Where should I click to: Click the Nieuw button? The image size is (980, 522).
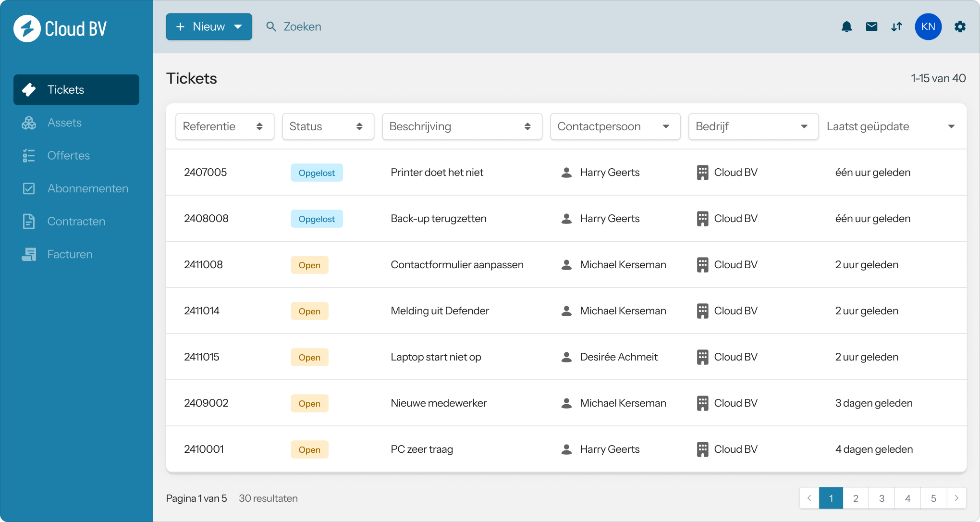pyautogui.click(x=208, y=27)
